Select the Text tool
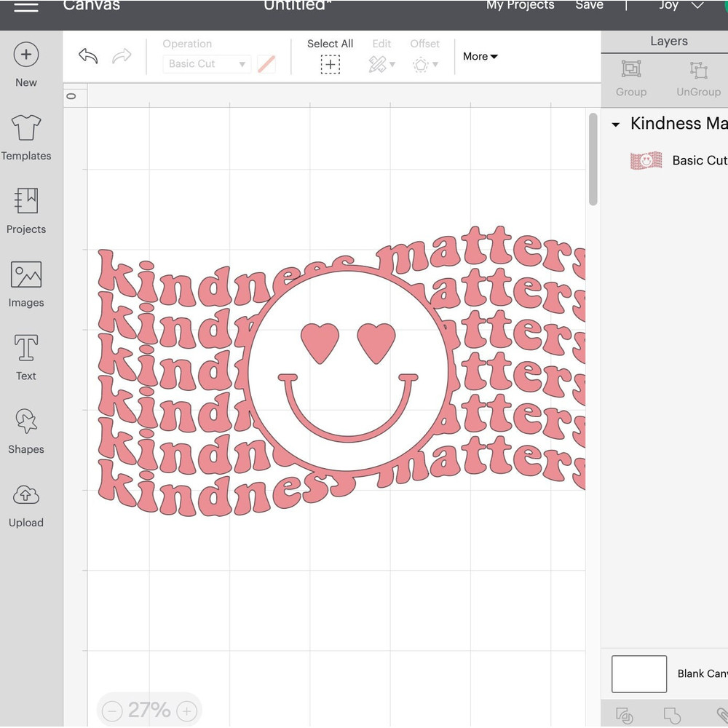 pos(25,357)
